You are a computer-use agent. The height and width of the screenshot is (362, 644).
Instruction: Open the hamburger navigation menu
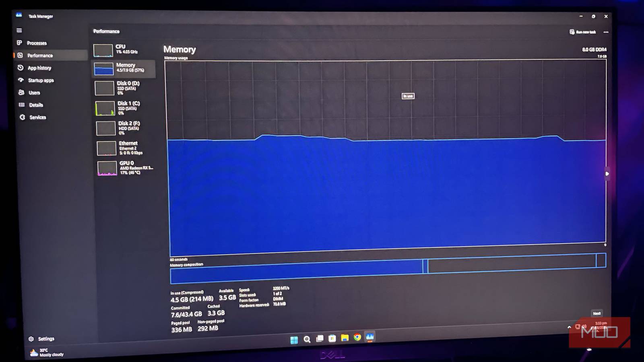tap(19, 30)
